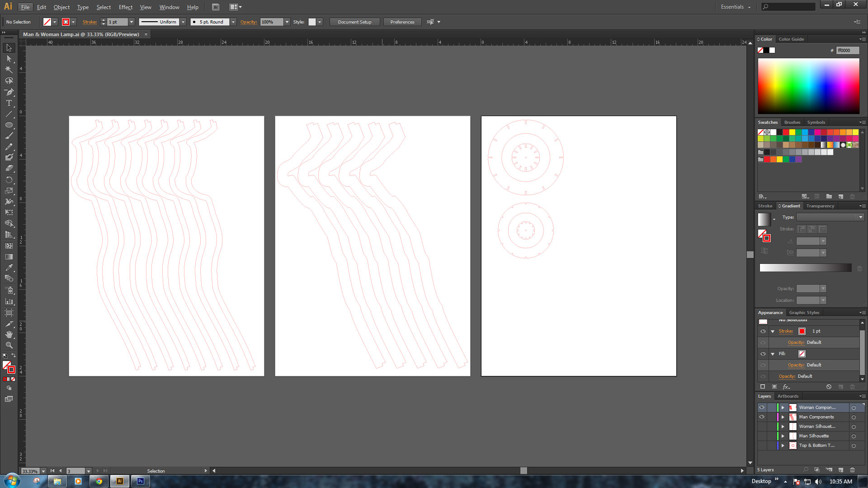
Task: Open the Effect menu
Action: click(x=125, y=7)
